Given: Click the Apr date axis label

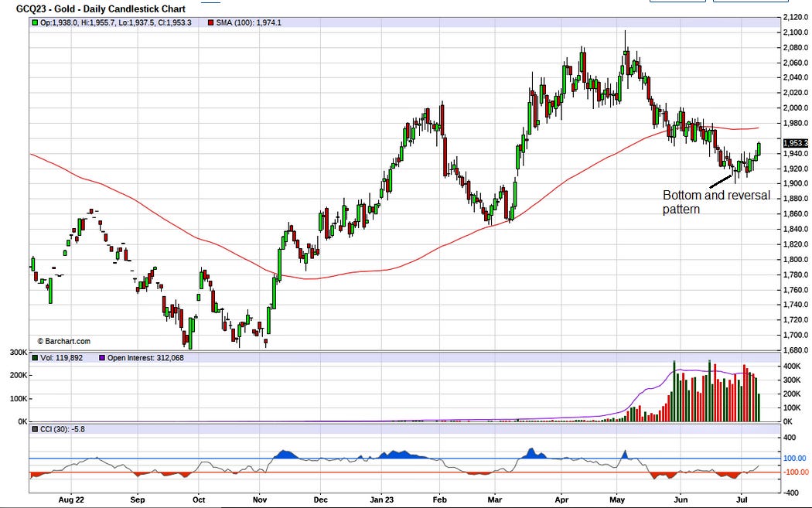Looking at the screenshot, I should point(561,499).
